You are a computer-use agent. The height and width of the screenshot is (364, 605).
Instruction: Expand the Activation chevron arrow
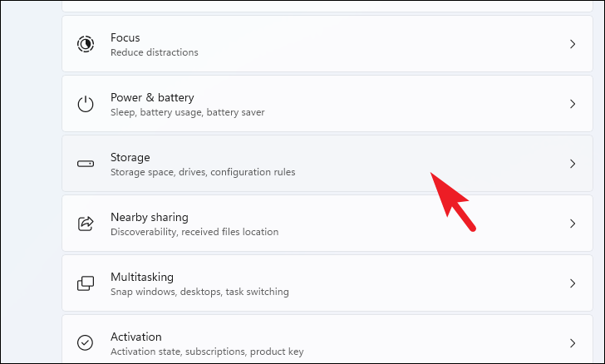(573, 343)
